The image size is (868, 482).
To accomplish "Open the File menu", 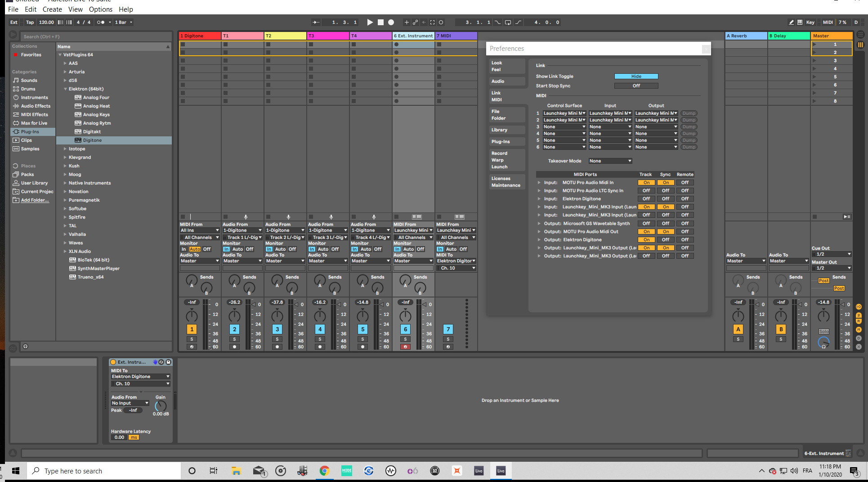I will pyautogui.click(x=13, y=9).
